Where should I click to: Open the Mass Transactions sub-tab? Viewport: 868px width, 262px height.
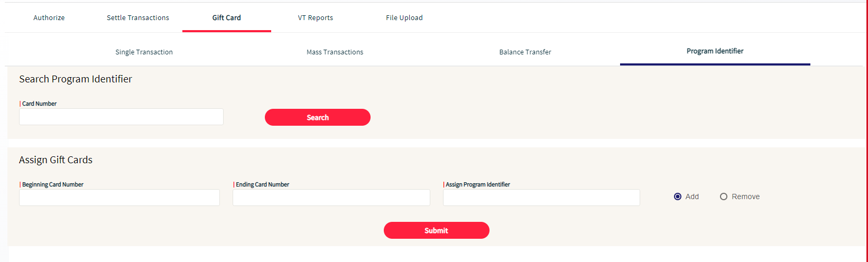335,52
